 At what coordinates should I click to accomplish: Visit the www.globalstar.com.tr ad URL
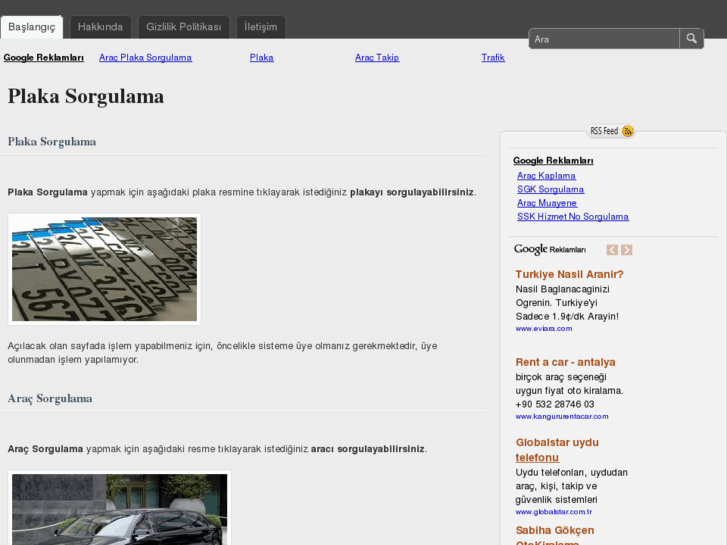[554, 512]
